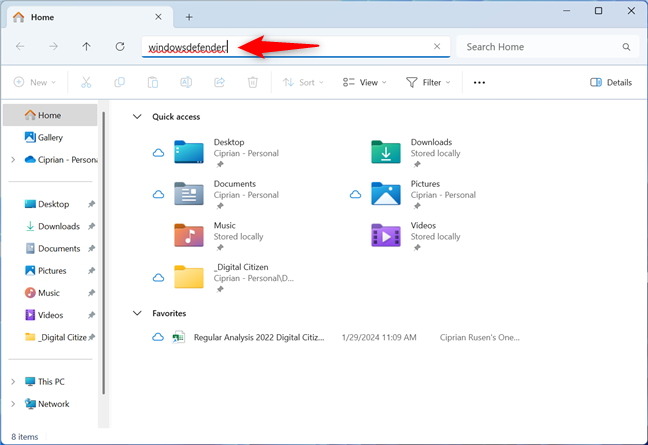The height and width of the screenshot is (445, 648).
Task: Open the Filter dropdown
Action: [x=428, y=82]
